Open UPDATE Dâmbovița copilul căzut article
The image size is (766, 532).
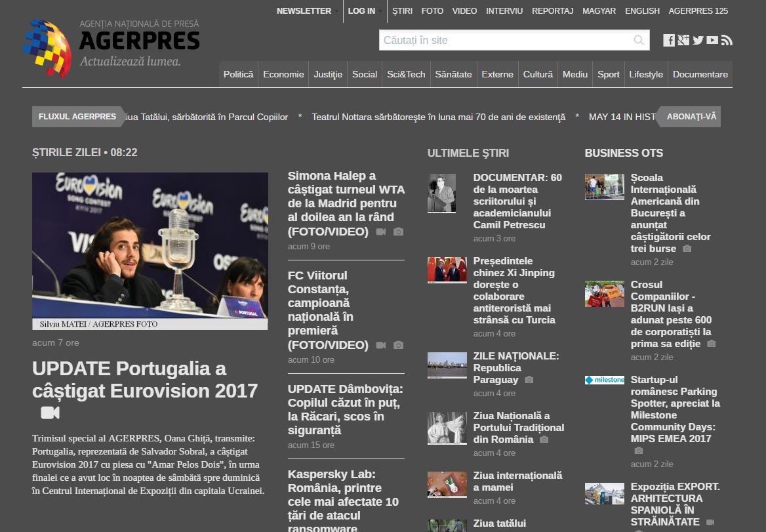tap(346, 409)
